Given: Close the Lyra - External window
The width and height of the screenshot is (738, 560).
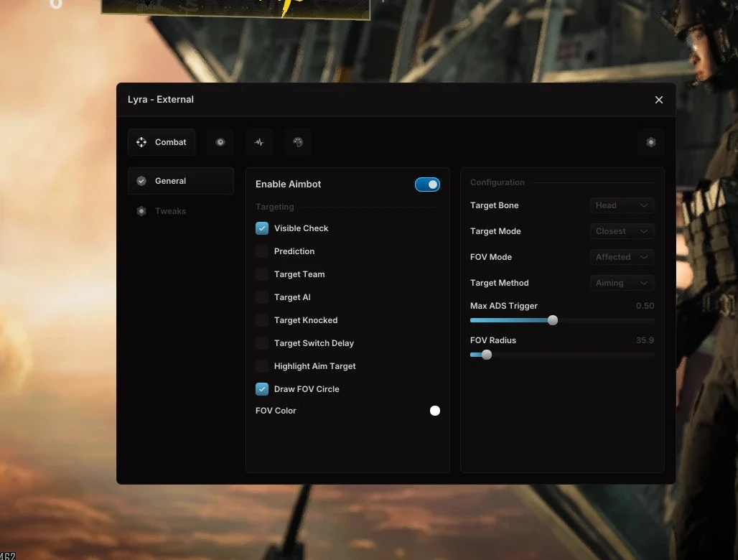Looking at the screenshot, I should (x=659, y=100).
